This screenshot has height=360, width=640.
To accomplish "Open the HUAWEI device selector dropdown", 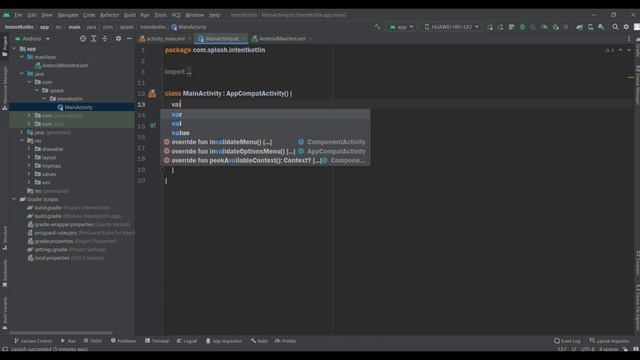I will pos(451,27).
